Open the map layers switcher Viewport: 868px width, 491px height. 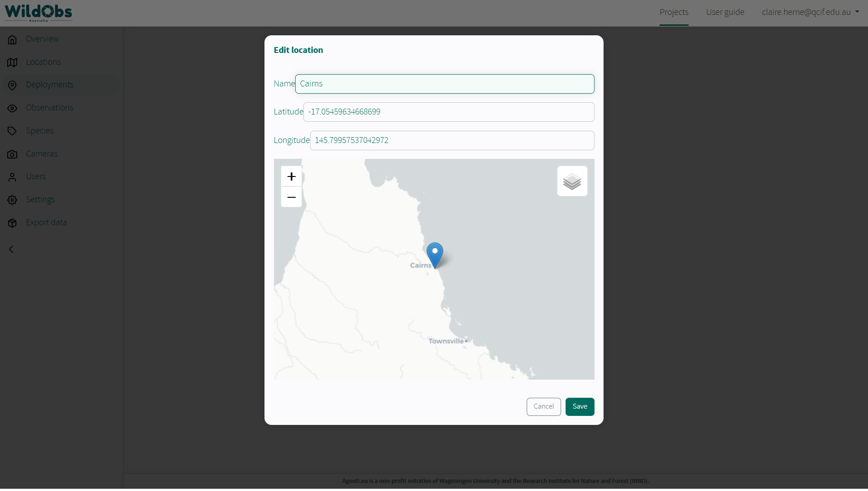[572, 181]
